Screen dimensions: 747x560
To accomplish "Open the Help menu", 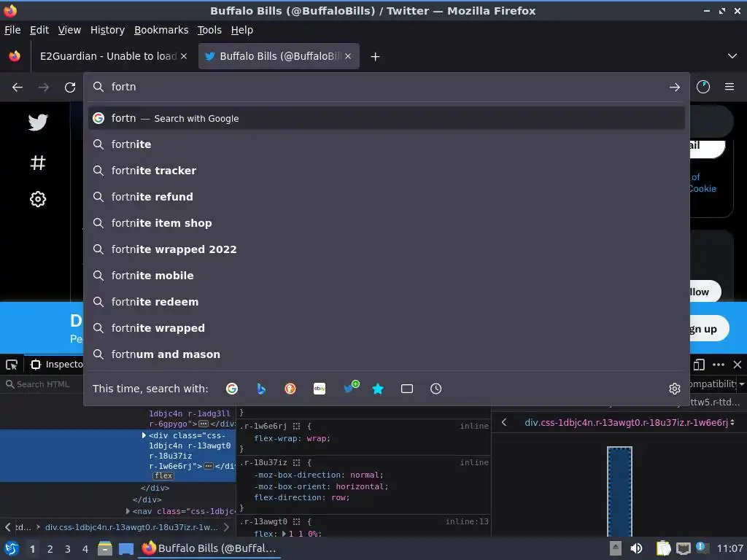I will tap(242, 30).
